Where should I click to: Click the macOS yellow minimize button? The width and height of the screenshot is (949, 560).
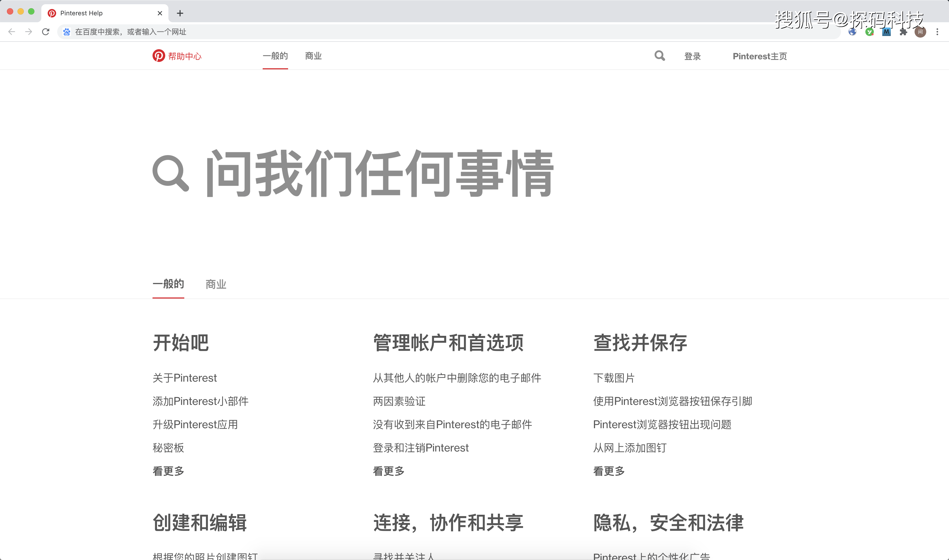click(x=21, y=12)
